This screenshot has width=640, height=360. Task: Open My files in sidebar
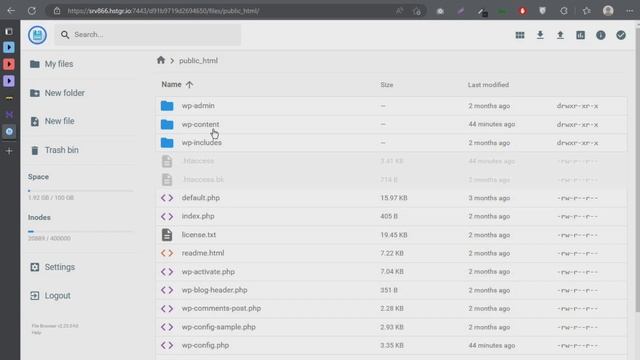coord(51,64)
